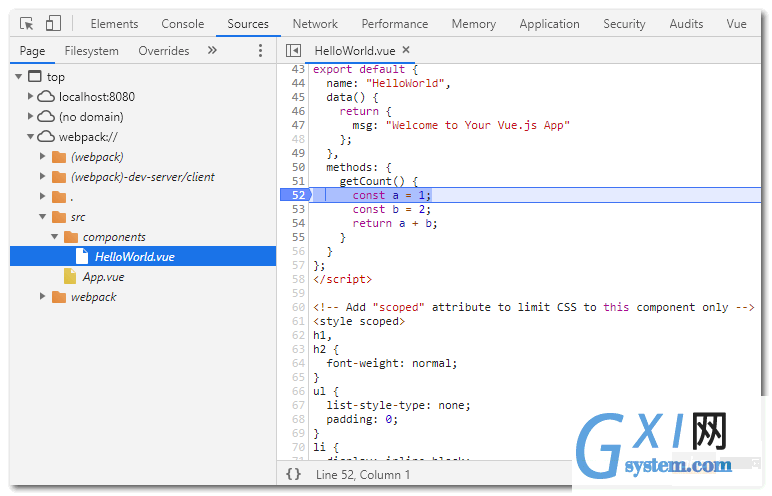Collapse the top tree node

(x=19, y=76)
